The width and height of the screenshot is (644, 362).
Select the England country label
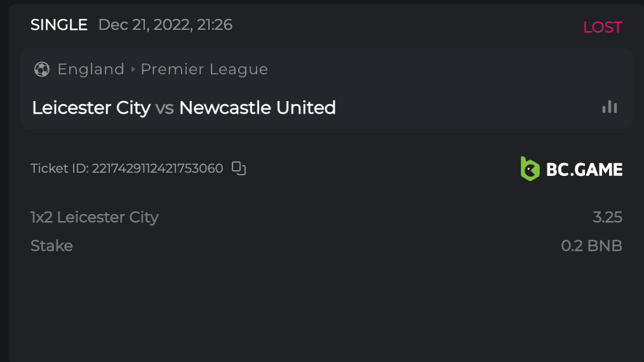pos(91,69)
